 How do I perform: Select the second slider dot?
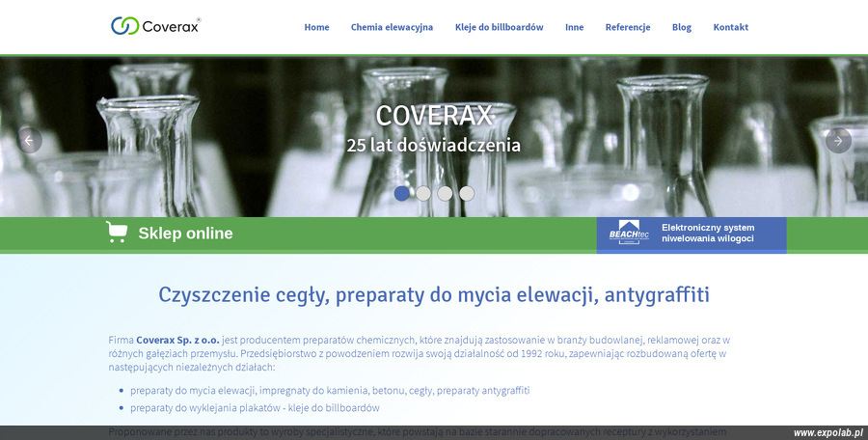pyautogui.click(x=423, y=193)
